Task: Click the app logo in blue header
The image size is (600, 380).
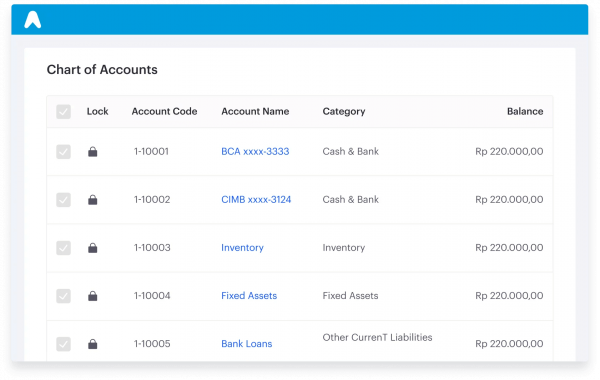Action: click(x=33, y=20)
